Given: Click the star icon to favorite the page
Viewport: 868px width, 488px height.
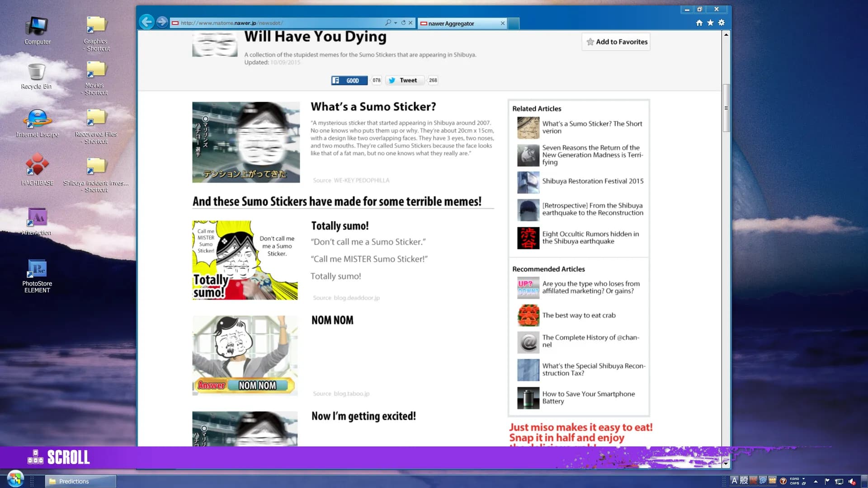Looking at the screenshot, I should (x=710, y=23).
